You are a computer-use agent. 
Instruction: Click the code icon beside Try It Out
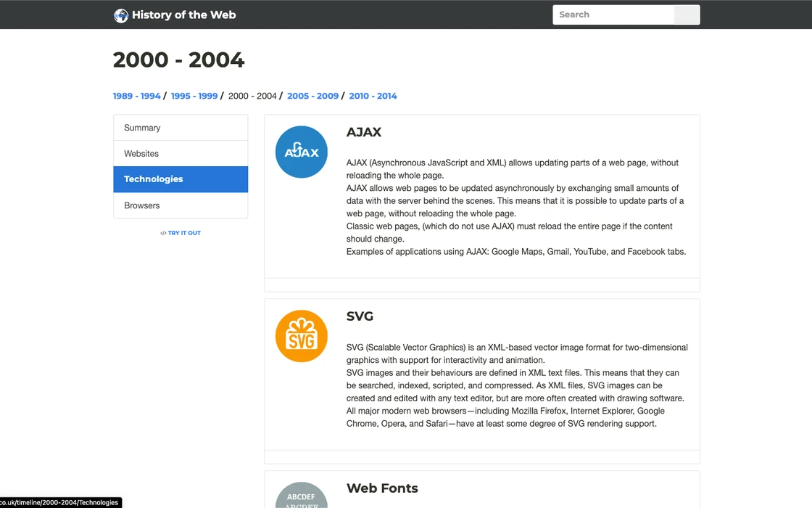[x=163, y=233]
